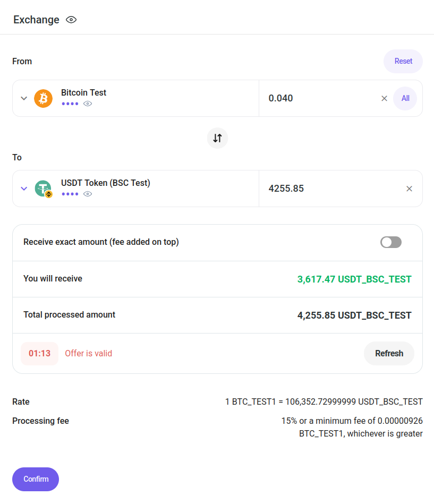Click the Bitcoin Test coin logo
This screenshot has width=434, height=504.
click(43, 98)
